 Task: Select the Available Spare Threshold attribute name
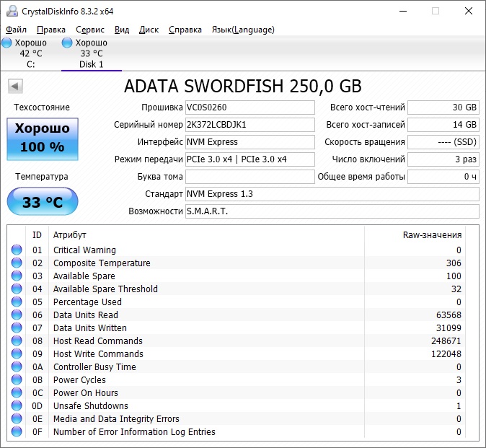(105, 289)
